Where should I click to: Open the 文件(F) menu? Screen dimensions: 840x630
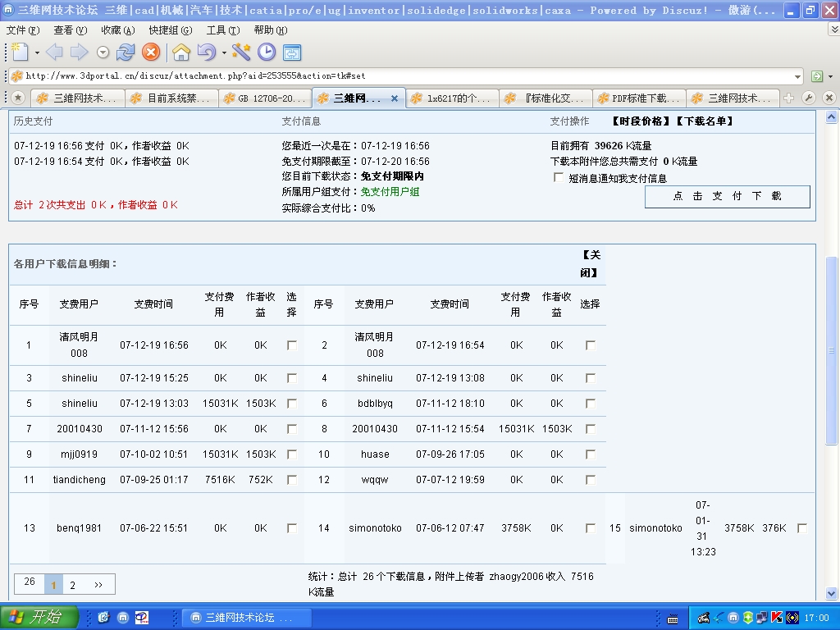pos(23,30)
